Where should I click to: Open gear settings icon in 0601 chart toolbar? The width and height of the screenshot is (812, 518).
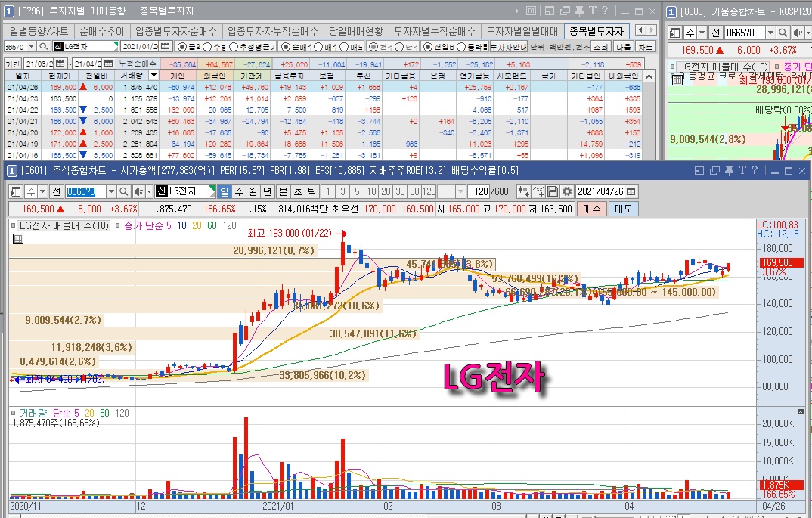click(x=567, y=191)
